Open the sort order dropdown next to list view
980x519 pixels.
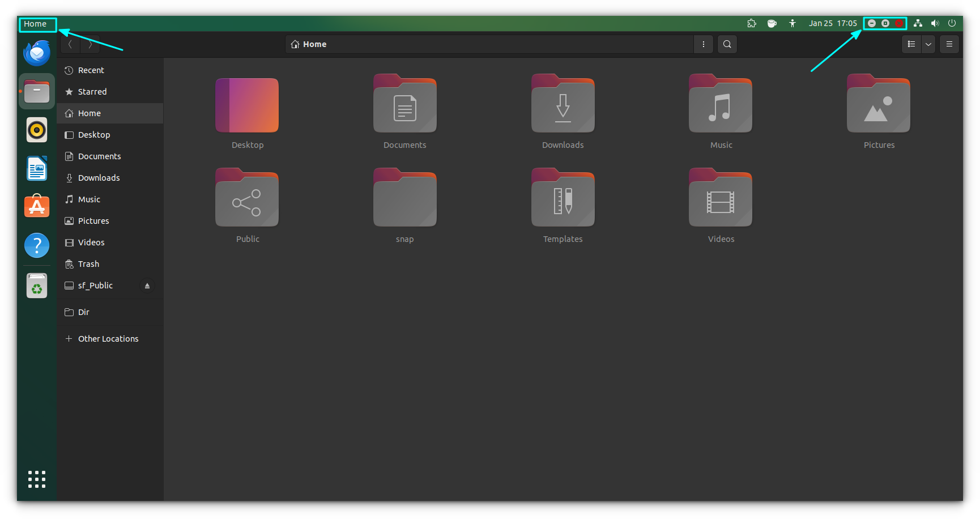click(x=928, y=44)
